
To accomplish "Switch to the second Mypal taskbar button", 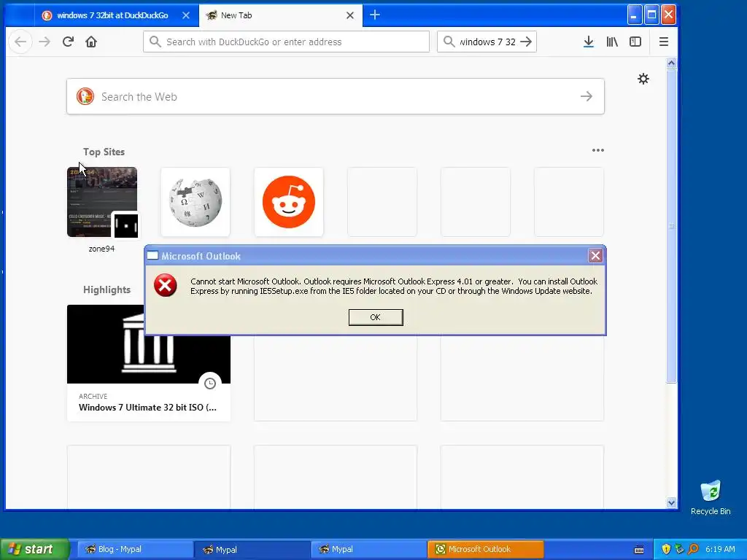I will coord(252,549).
